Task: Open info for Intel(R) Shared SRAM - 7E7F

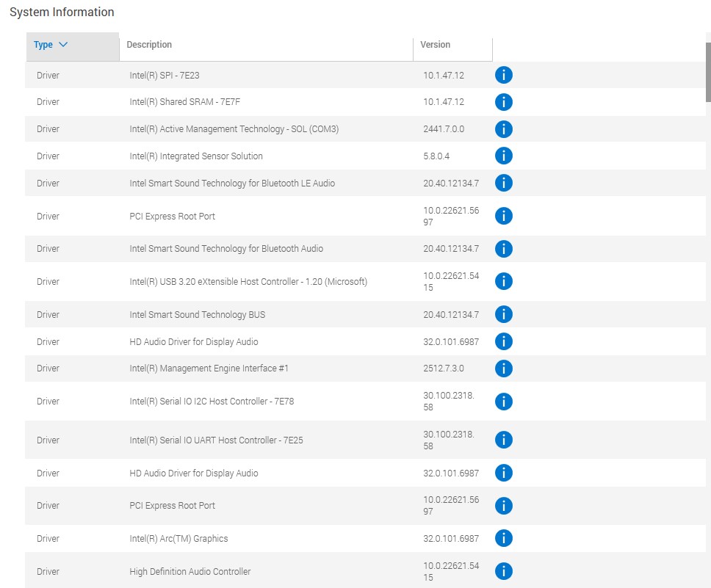Action: click(503, 102)
